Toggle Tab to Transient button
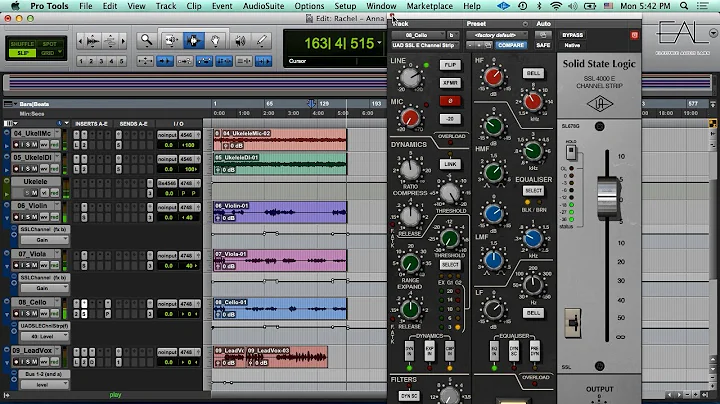The width and height of the screenshot is (720, 404). pos(165,61)
